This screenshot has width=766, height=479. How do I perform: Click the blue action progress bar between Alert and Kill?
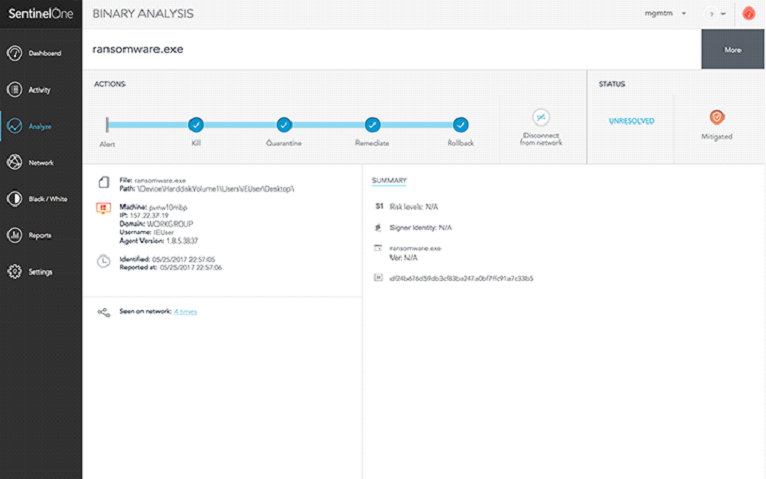pos(149,125)
